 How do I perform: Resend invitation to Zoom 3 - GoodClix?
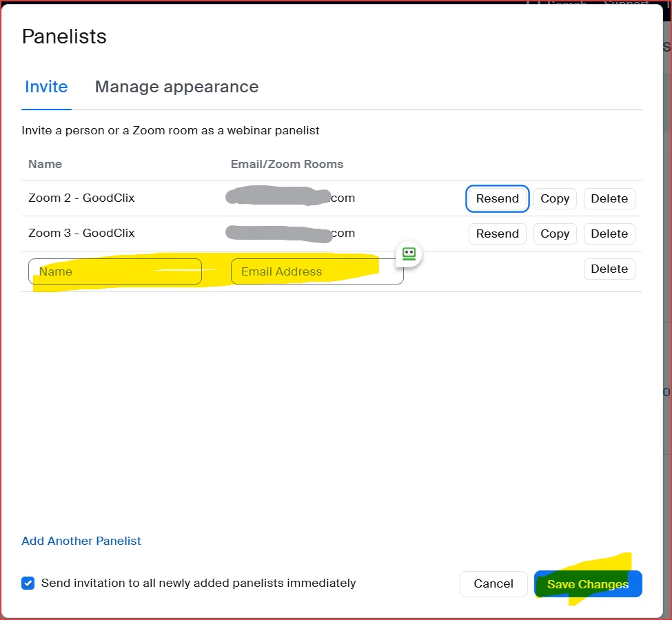pos(497,234)
